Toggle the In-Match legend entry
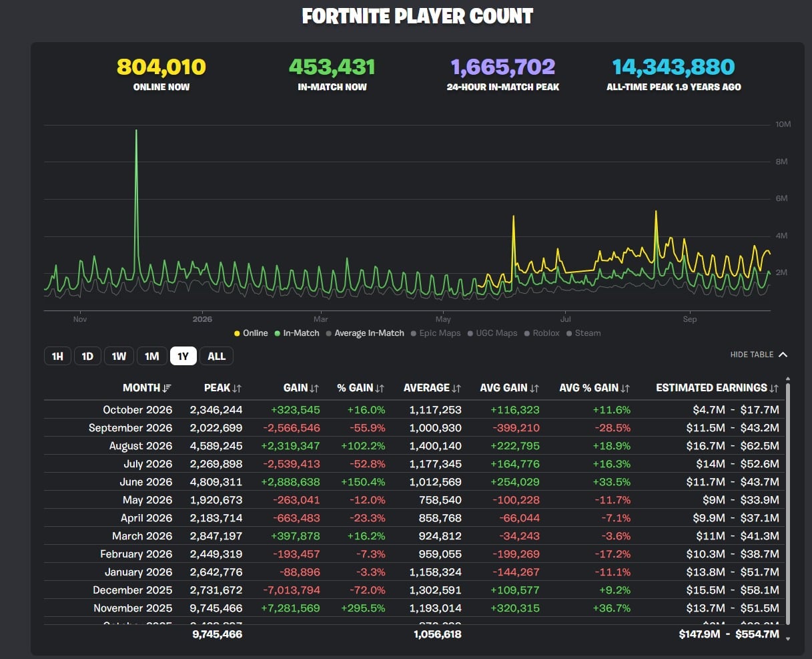The width and height of the screenshot is (812, 659). point(297,333)
